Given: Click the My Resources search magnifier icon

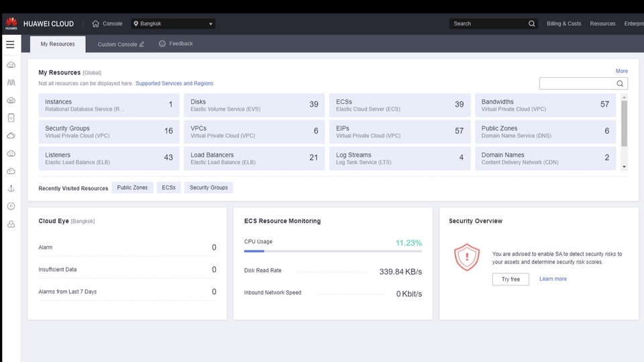Looking at the screenshot, I should (x=620, y=83).
